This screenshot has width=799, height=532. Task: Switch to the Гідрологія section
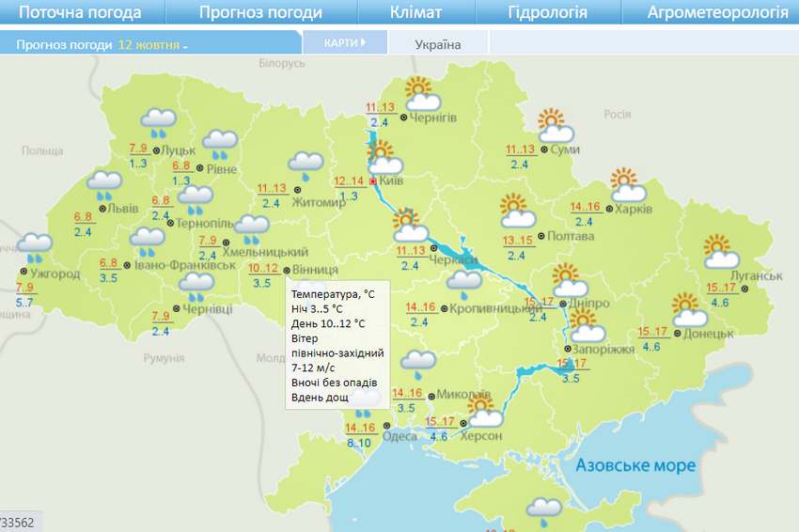coord(548,12)
